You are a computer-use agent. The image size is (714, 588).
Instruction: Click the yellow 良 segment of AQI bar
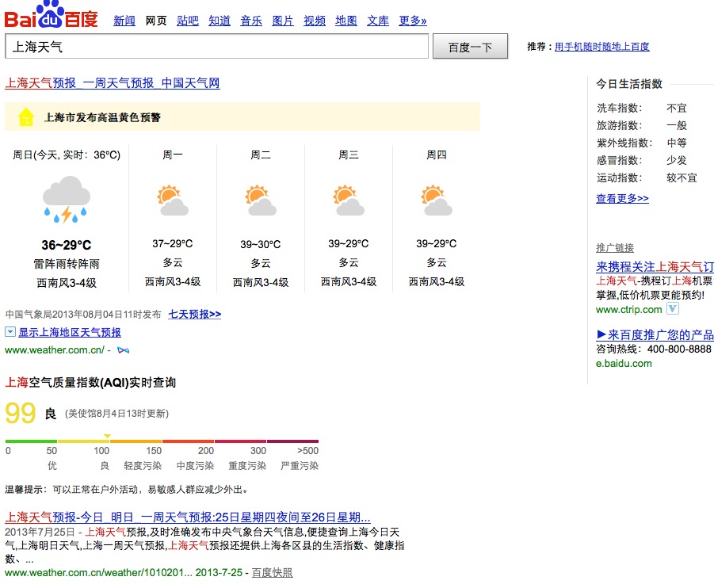[83, 441]
